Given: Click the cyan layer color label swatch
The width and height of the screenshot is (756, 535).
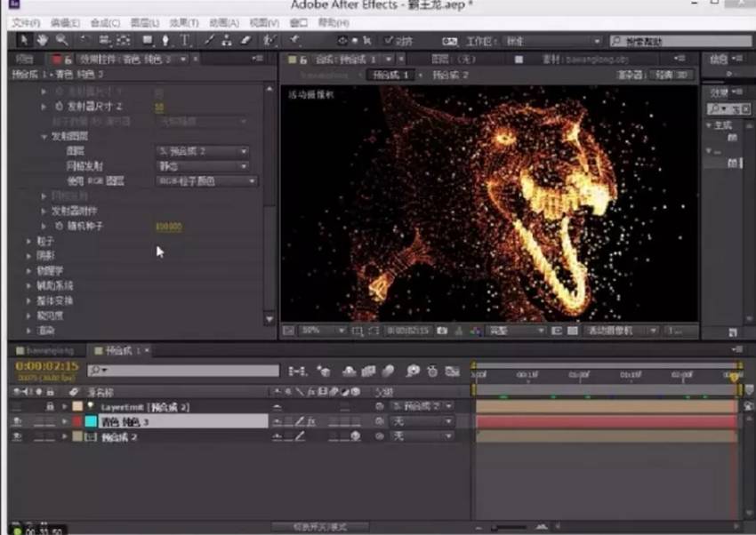Looking at the screenshot, I should point(91,421).
